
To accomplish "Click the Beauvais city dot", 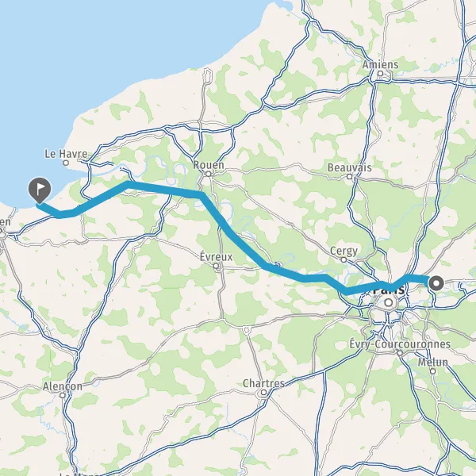I will pyautogui.click(x=350, y=176).
